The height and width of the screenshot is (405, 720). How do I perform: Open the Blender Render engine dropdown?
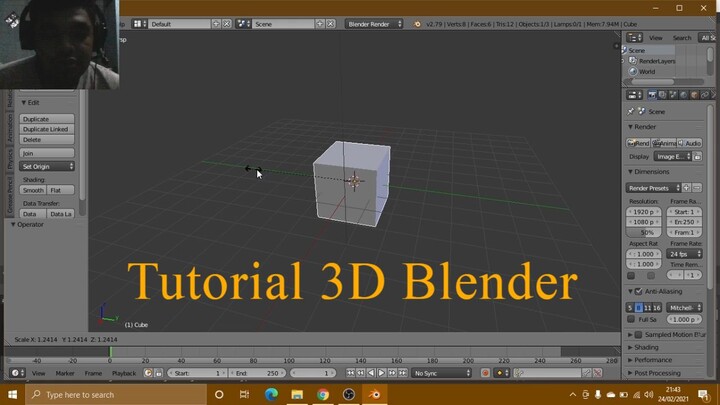(x=374, y=24)
